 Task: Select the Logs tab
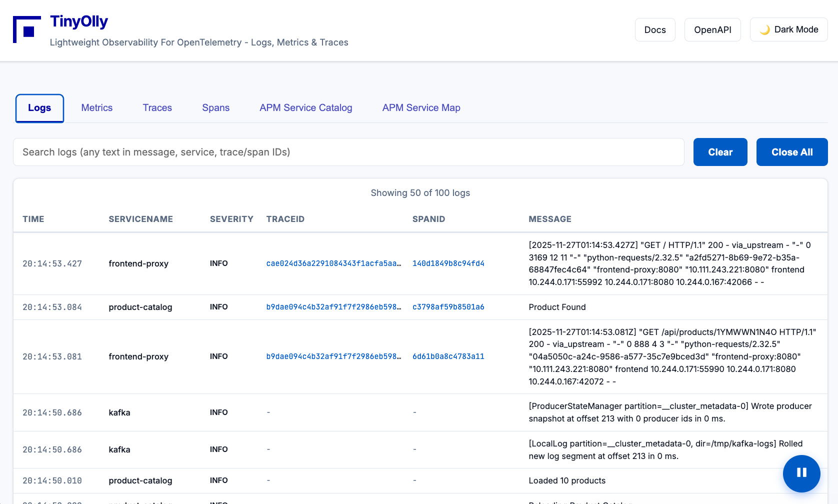click(39, 108)
